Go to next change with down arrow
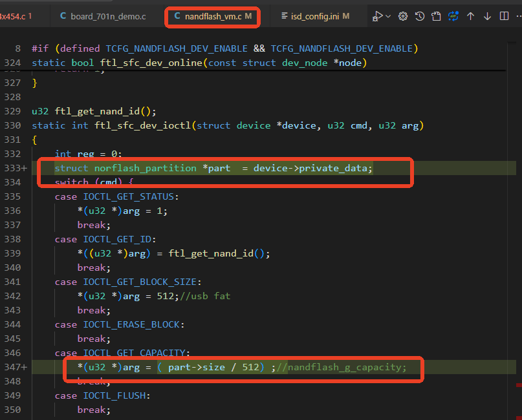Image resolution: width=522 pixels, height=420 pixels. click(487, 16)
